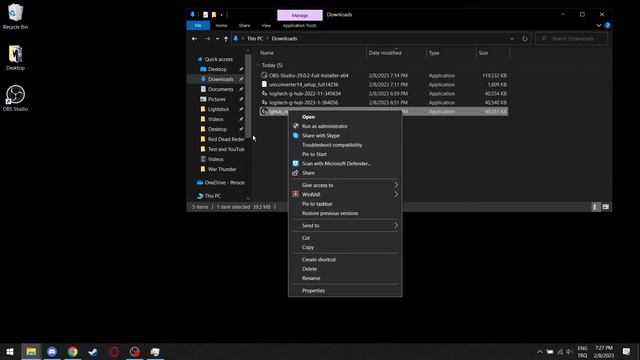Click in the Search Downloads field
Viewport: 640px width, 360px height.
(571, 39)
